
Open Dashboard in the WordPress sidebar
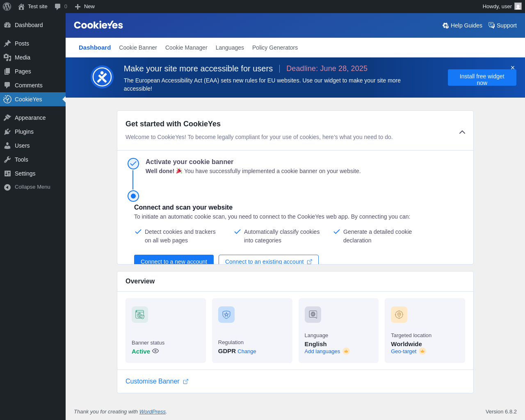33,25
